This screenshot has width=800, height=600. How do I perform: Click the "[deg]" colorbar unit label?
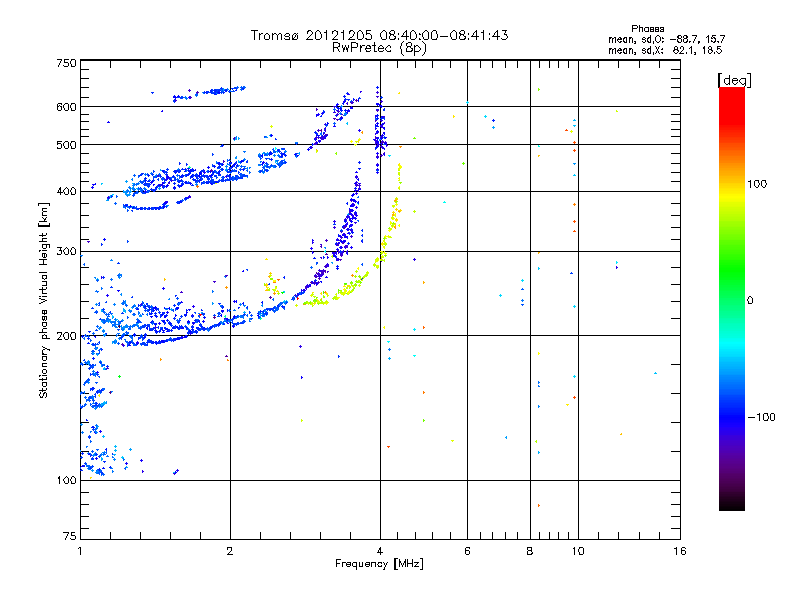[x=734, y=80]
